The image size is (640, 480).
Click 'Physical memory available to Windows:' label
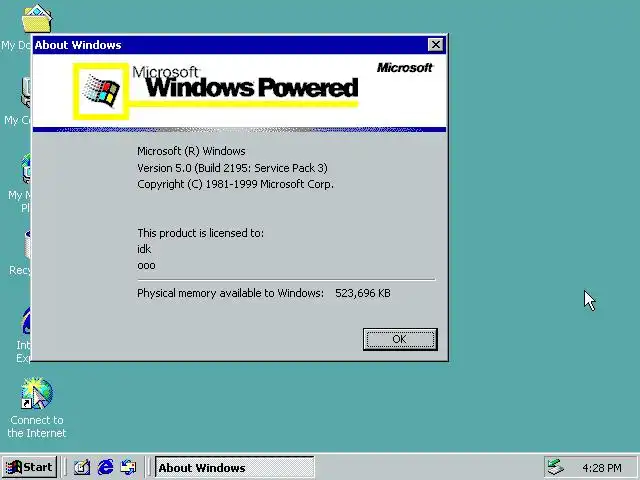coord(230,293)
